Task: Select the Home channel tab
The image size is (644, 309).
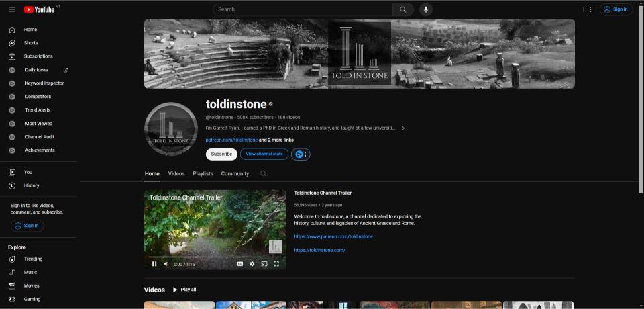Action: [x=152, y=173]
